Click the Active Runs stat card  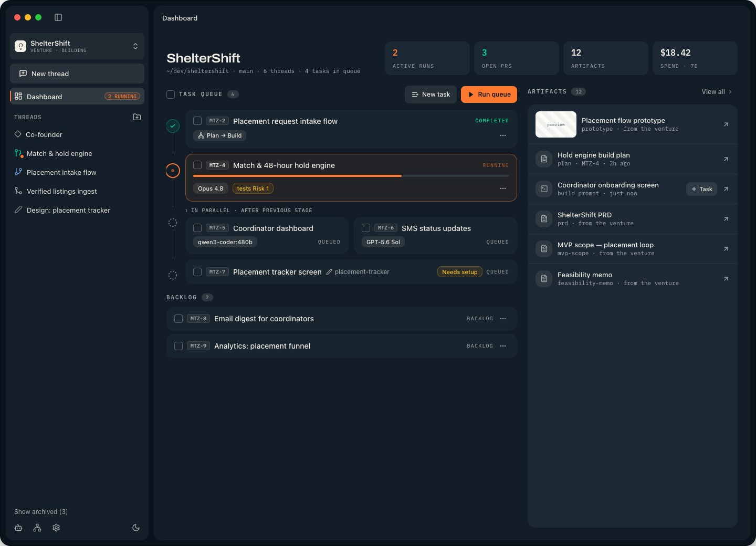coord(427,58)
